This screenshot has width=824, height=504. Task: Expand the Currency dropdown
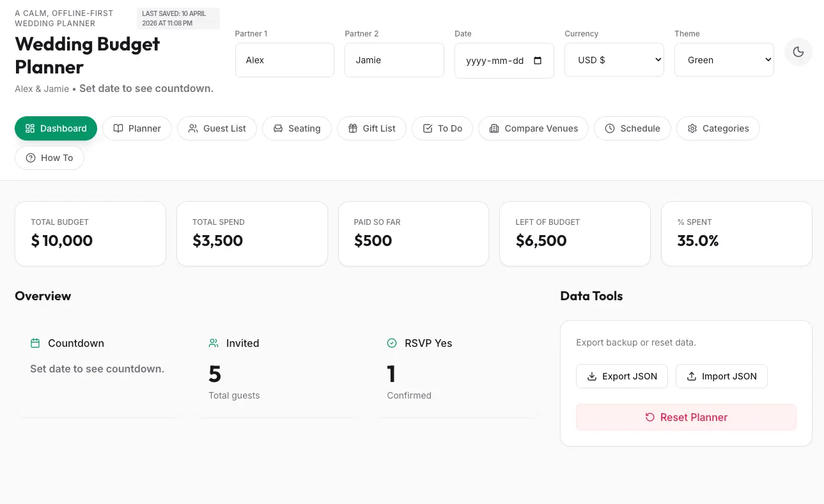[614, 60]
